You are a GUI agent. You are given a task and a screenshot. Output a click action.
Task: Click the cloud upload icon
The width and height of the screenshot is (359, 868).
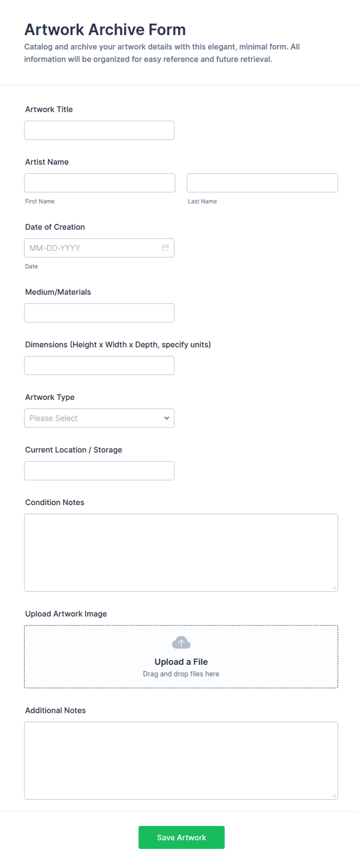(181, 642)
